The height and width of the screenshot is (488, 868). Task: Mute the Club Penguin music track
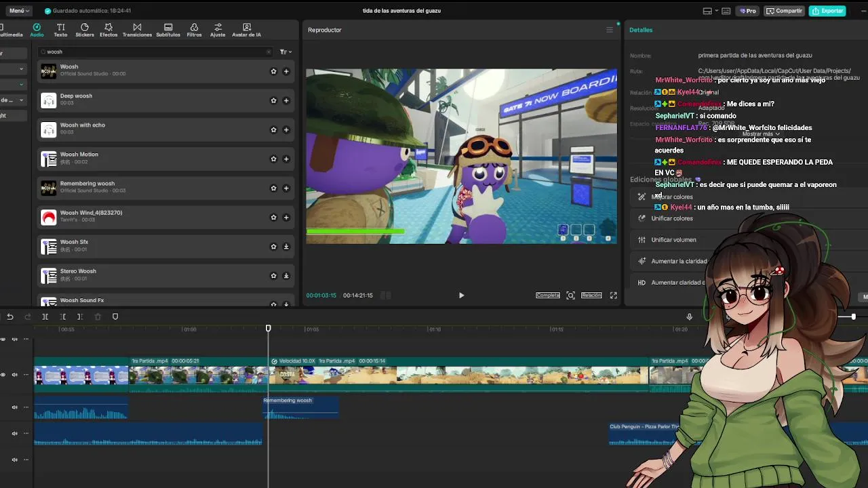[x=14, y=434]
